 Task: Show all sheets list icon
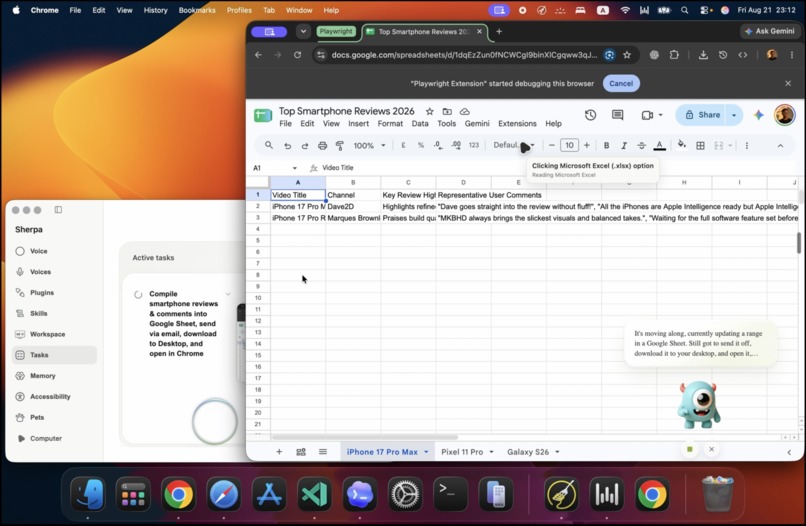(323, 452)
